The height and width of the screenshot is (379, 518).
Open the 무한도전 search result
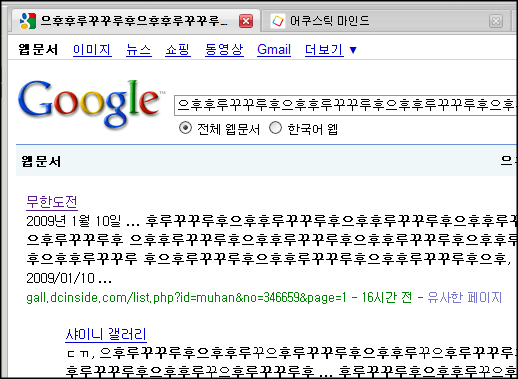click(x=52, y=202)
